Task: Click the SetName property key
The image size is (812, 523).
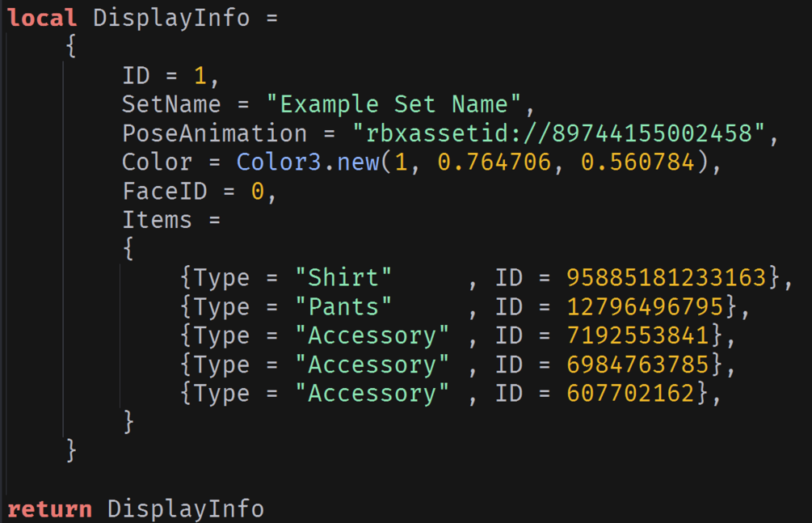Action: pos(171,105)
